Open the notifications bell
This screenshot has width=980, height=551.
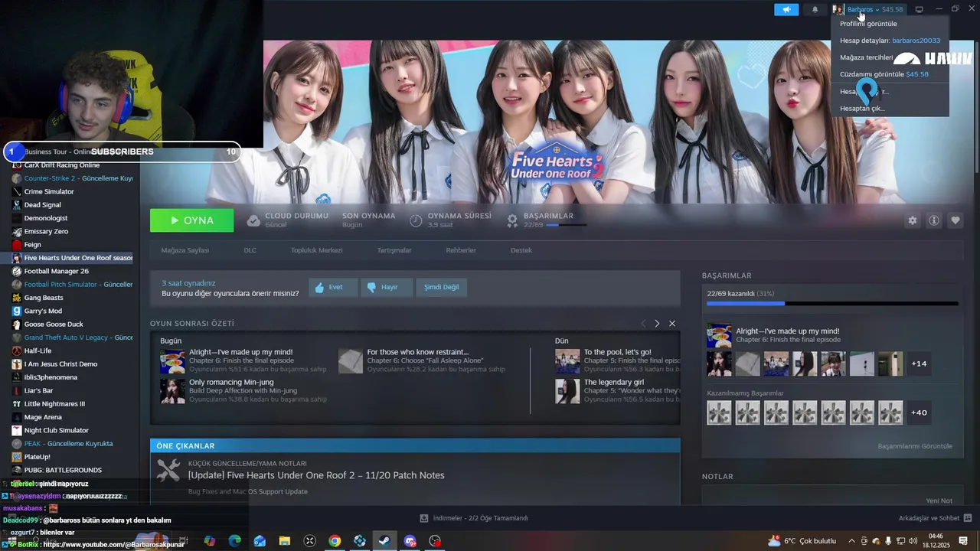[815, 9]
